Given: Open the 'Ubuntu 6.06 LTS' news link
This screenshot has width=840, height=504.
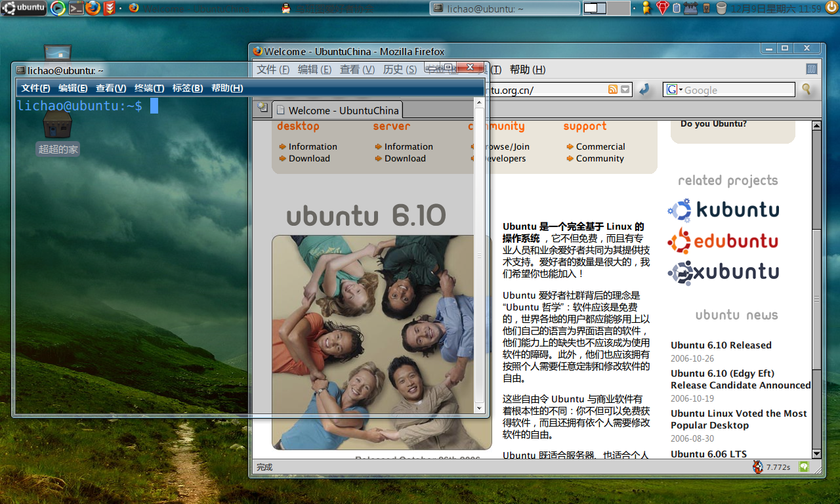Looking at the screenshot, I should 709,453.
